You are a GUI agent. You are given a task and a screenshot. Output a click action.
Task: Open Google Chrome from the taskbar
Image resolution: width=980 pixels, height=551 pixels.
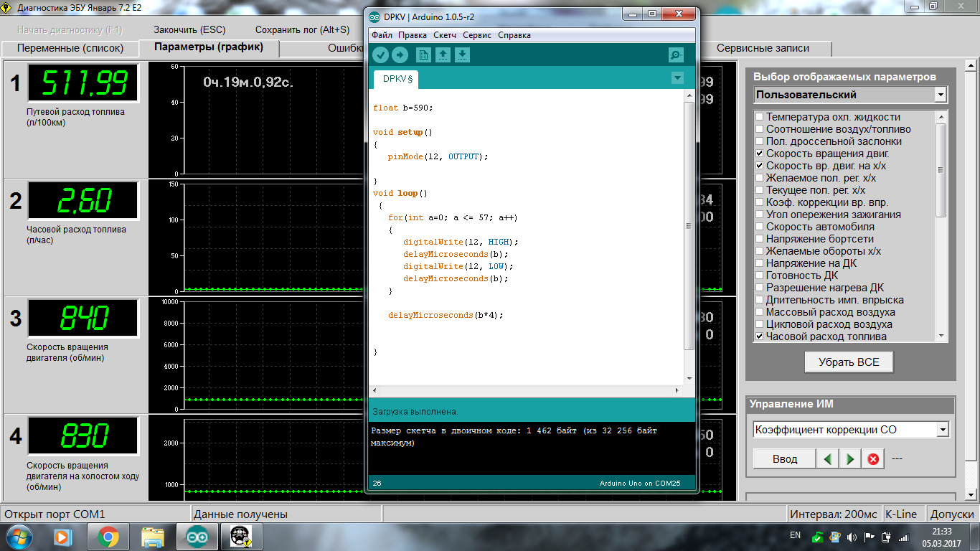point(108,537)
